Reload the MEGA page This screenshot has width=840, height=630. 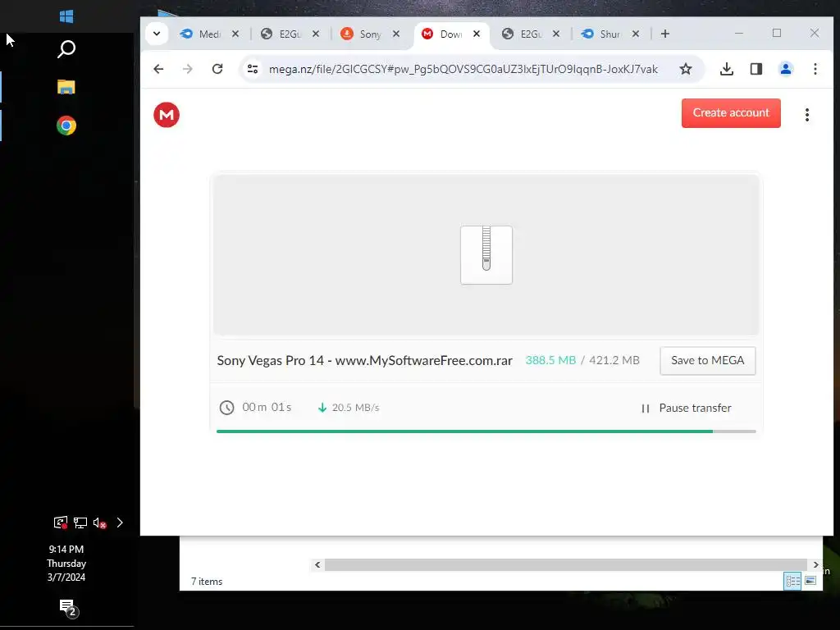click(217, 69)
